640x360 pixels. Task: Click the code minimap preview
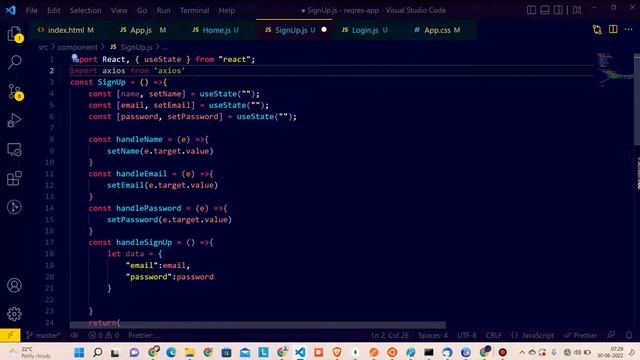point(614,69)
